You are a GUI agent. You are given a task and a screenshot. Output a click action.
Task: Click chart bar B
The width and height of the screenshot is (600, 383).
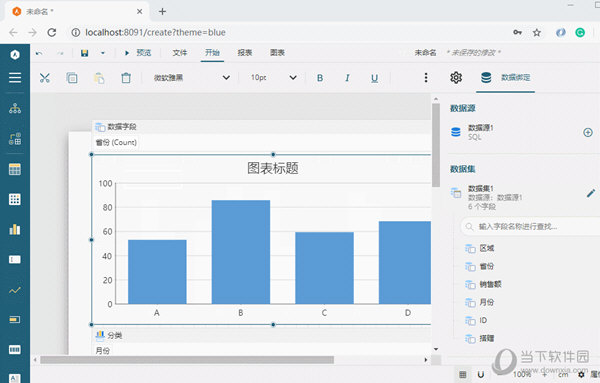click(x=241, y=252)
